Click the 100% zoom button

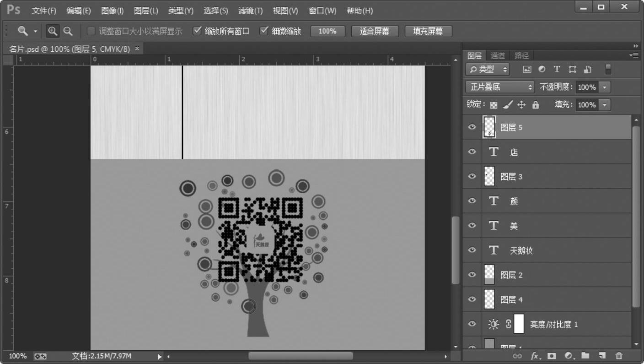[x=327, y=31]
